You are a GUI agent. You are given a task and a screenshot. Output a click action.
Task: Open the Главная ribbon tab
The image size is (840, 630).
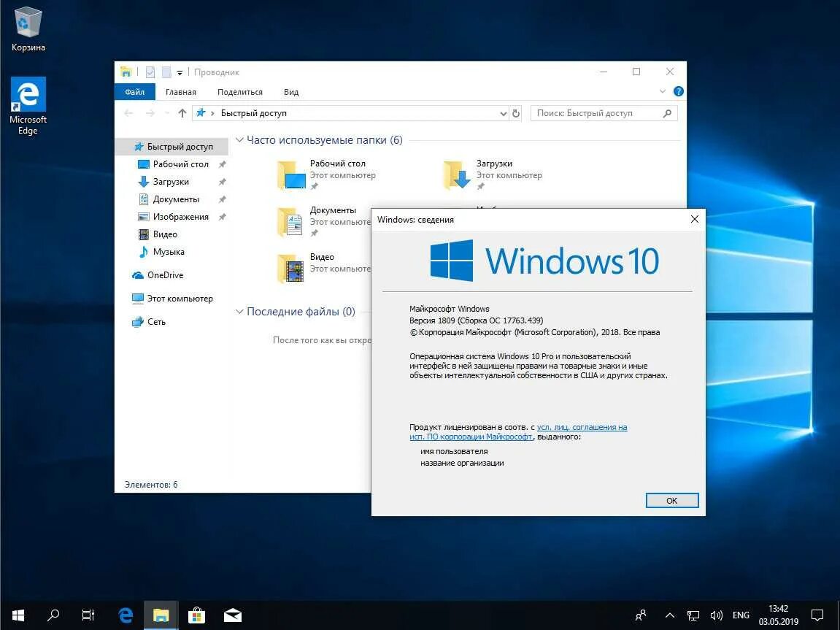[180, 92]
